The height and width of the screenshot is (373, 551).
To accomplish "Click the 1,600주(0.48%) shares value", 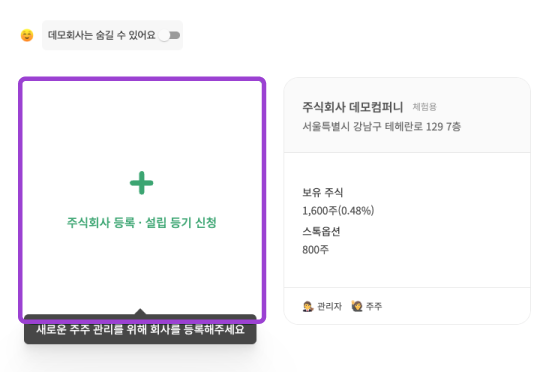I will [x=338, y=211].
